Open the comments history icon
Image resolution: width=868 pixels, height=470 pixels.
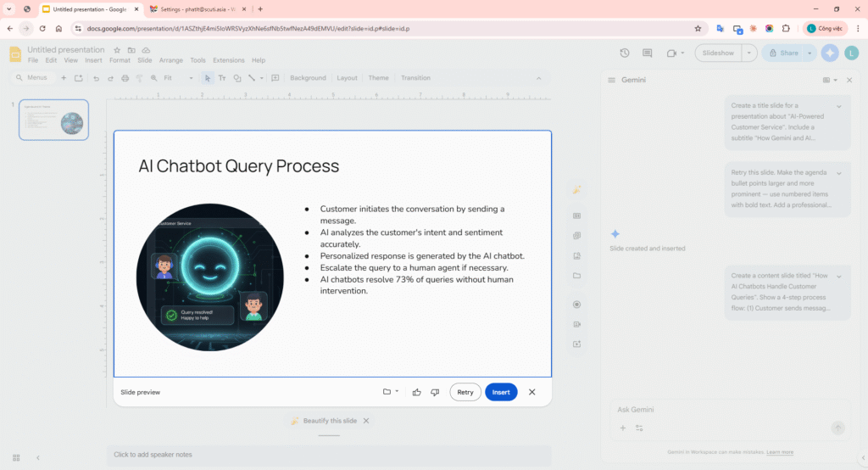(x=648, y=53)
